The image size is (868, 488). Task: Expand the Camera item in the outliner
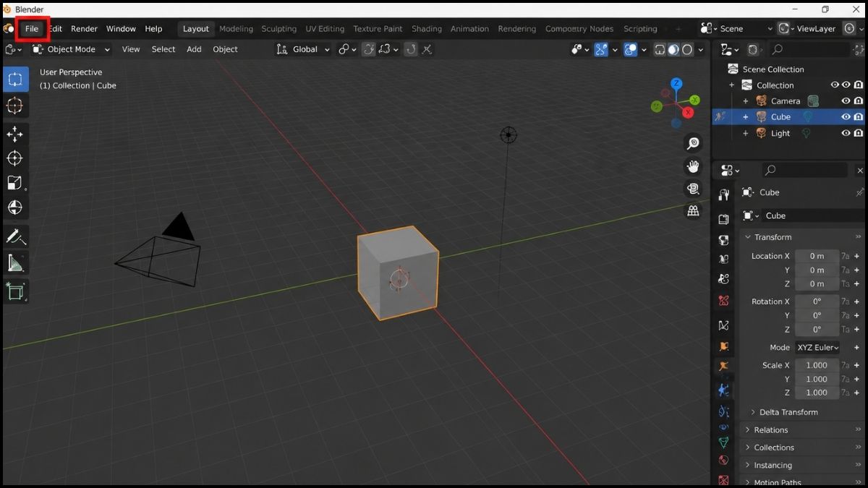tap(746, 101)
